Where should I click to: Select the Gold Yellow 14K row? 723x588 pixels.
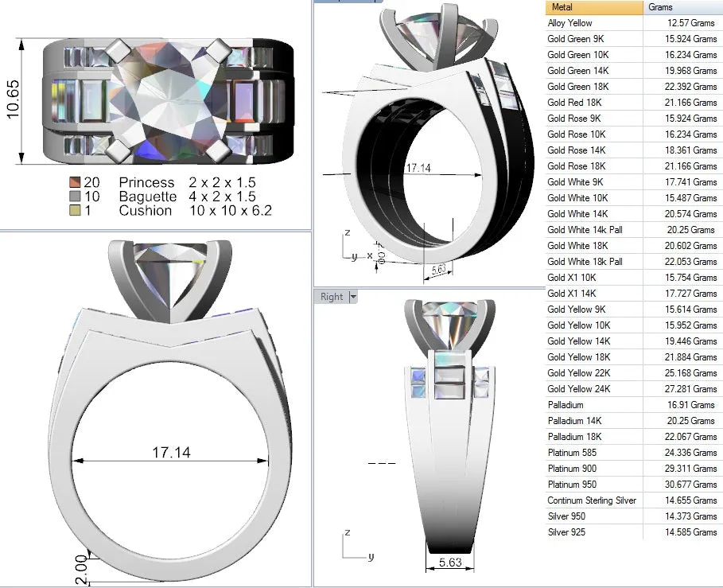pos(634,341)
